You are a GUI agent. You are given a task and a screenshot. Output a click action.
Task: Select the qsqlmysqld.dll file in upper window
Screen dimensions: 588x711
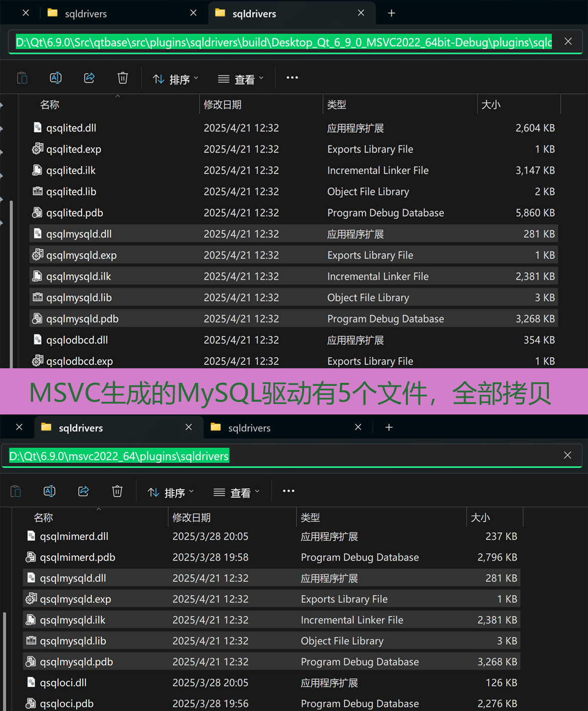pyautogui.click(x=79, y=233)
